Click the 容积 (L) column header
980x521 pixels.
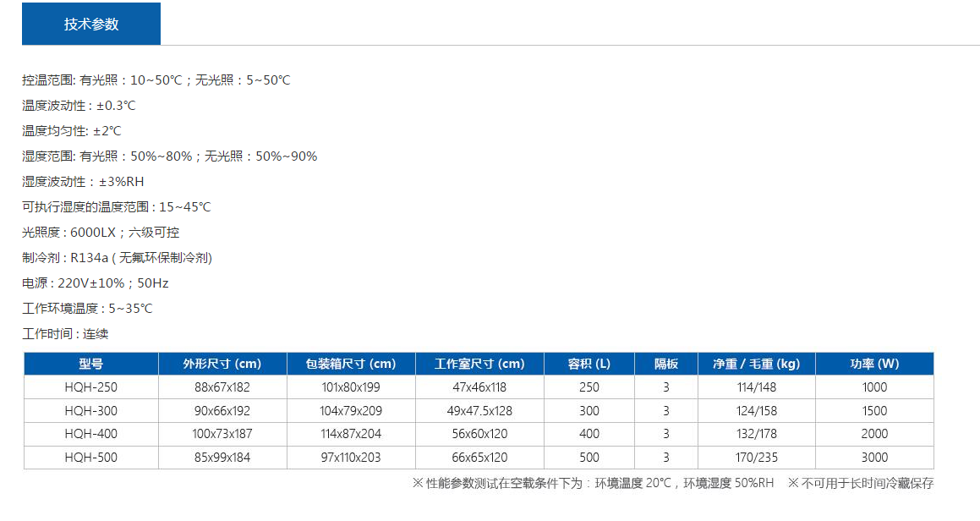589,364
